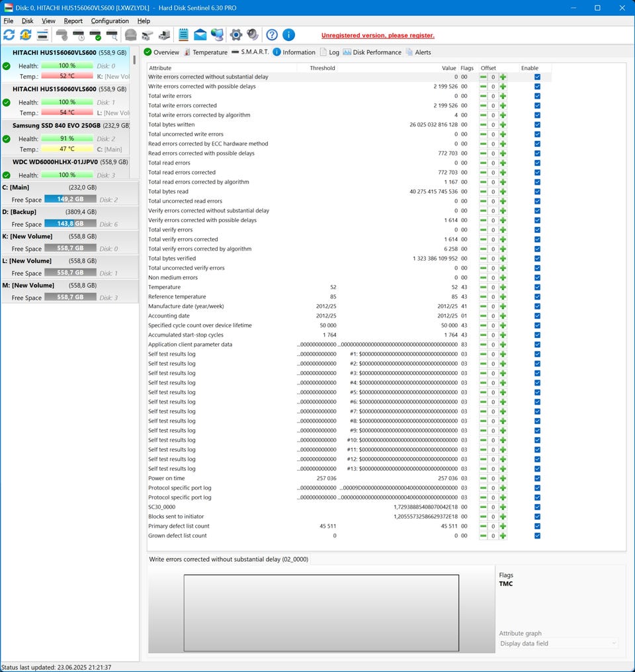Switch to the Temperature tab
635x672 pixels.
pos(206,52)
